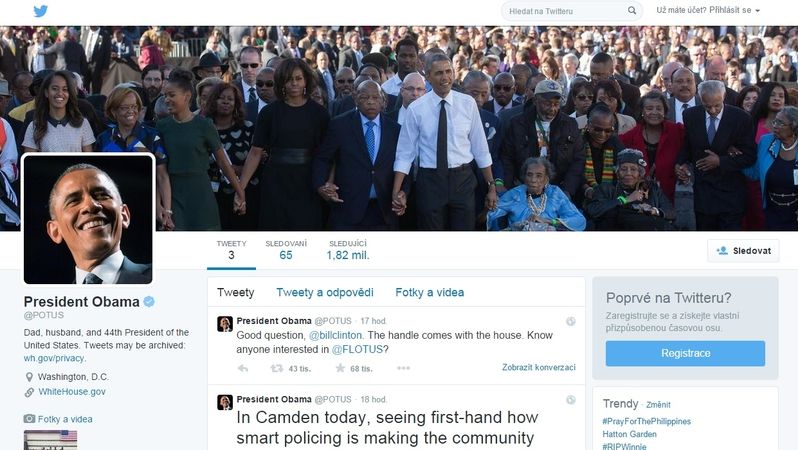Viewport: 798px width, 450px height.
Task: Favorite the Good question tweet with star
Action: [340, 368]
